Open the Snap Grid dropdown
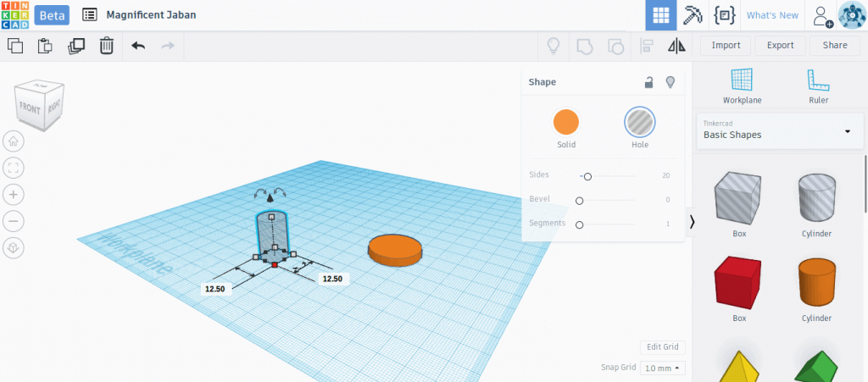This screenshot has width=868, height=382. pyautogui.click(x=662, y=368)
